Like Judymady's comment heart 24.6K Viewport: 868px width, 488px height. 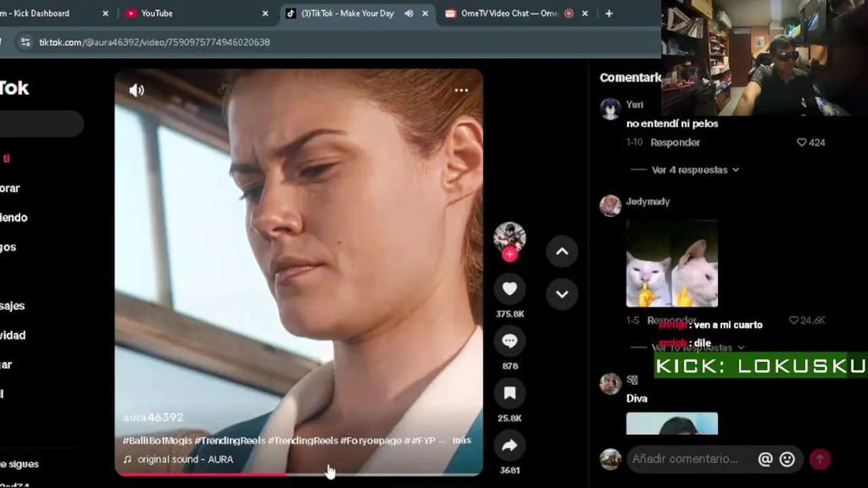point(794,320)
